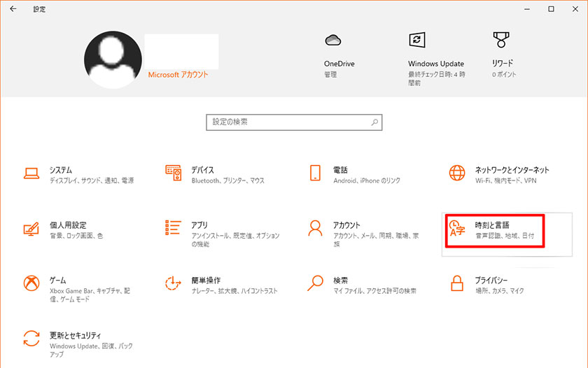Viewport: 588px width, 368px height.
Task: Click the 設定 window title text
Action: click(x=39, y=9)
